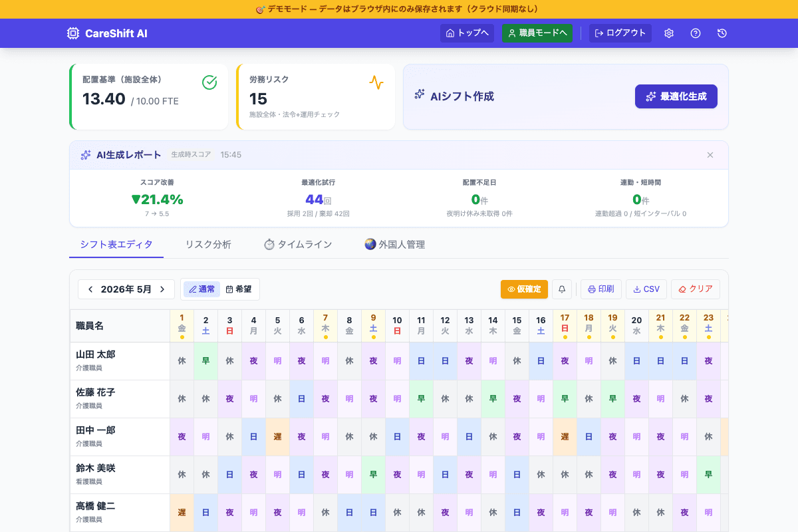Click 山田 太郎's day 2 早 shift cell
The height and width of the screenshot is (532, 798).
[x=205, y=361]
